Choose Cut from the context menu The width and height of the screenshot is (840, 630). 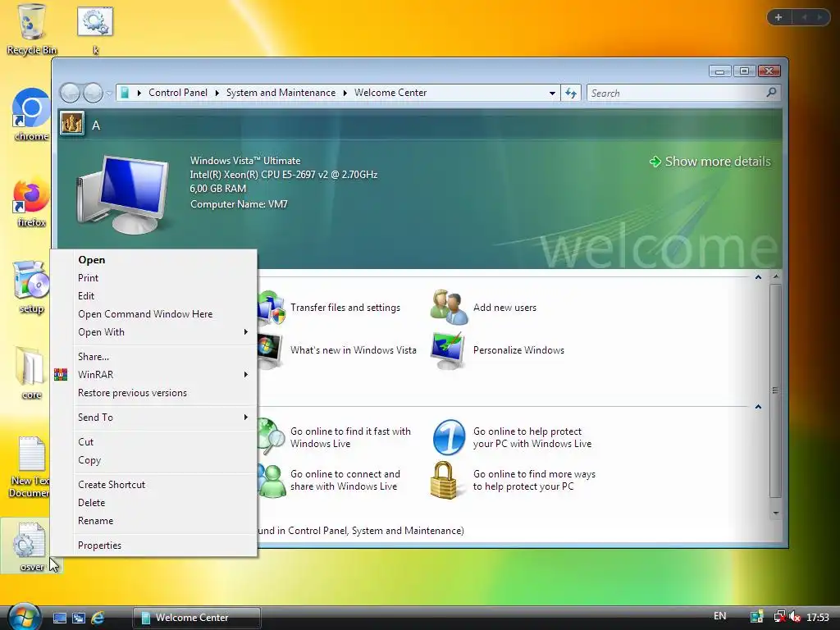point(163,442)
